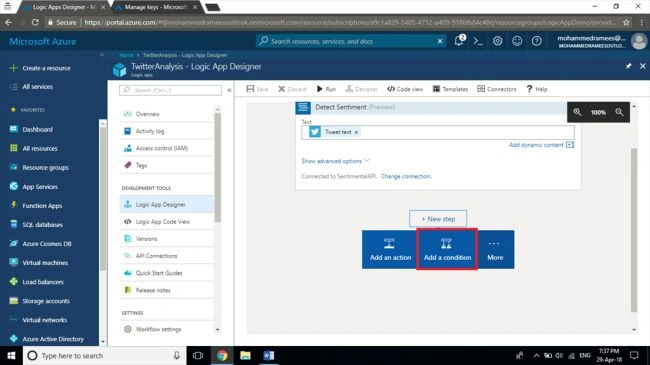Switch to Code view in toolbar
Viewport: 650px width, 365px height.
[x=405, y=89]
